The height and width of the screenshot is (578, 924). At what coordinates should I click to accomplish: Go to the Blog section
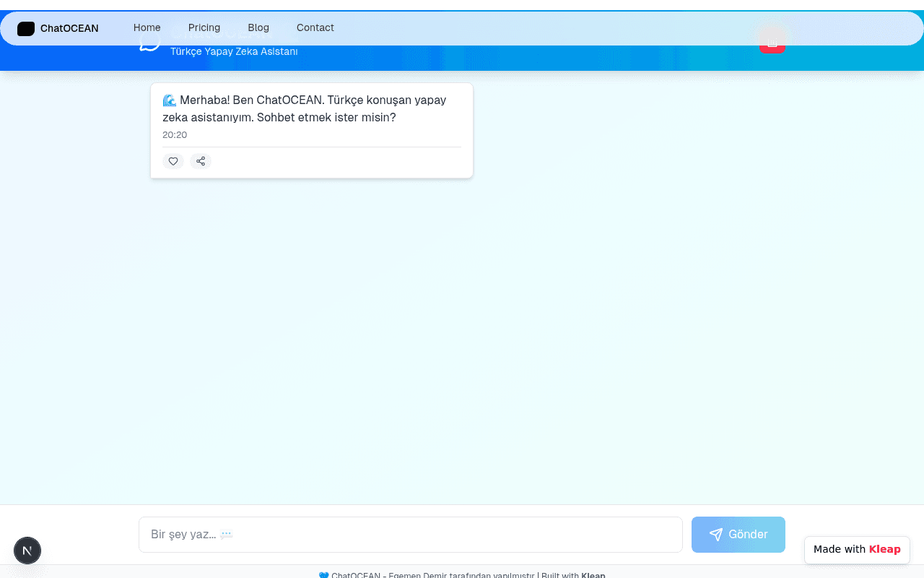[x=258, y=27]
